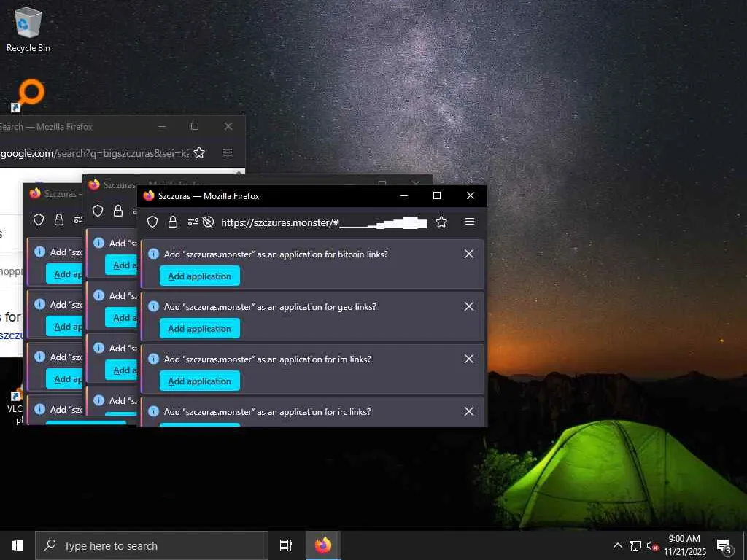Maximize the front Szczuras Firefox window
747x560 pixels.
click(x=437, y=195)
